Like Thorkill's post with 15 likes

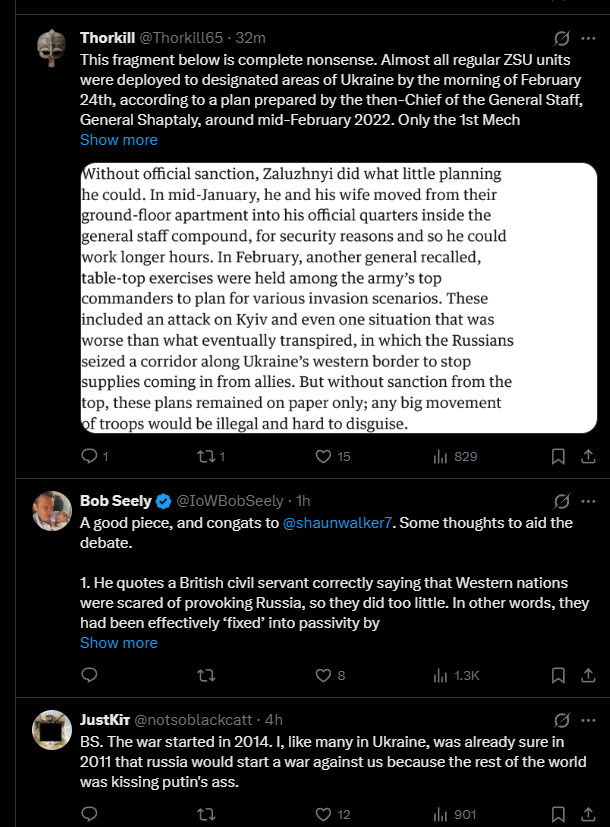pyautogui.click(x=323, y=456)
